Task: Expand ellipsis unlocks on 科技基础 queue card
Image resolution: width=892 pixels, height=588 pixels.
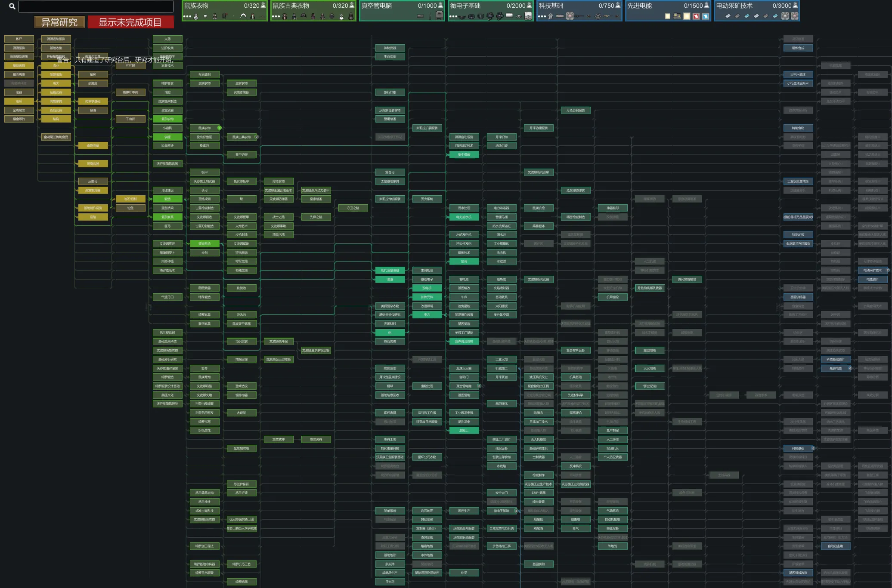Action: click(x=542, y=16)
